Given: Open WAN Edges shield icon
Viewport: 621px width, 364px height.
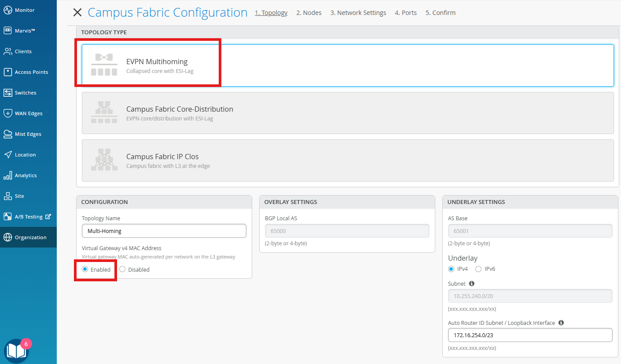Looking at the screenshot, I should click(7, 113).
